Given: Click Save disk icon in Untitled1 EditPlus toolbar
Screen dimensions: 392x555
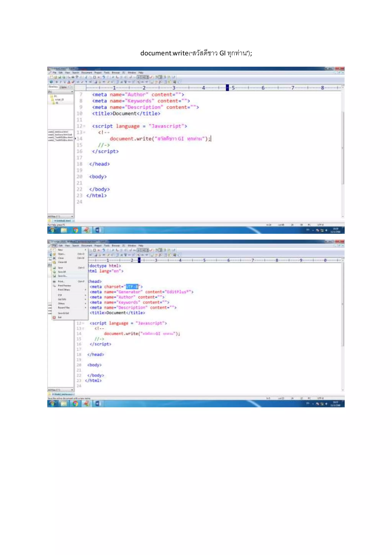Looking at the screenshot, I should pyautogui.click(x=59, y=77).
